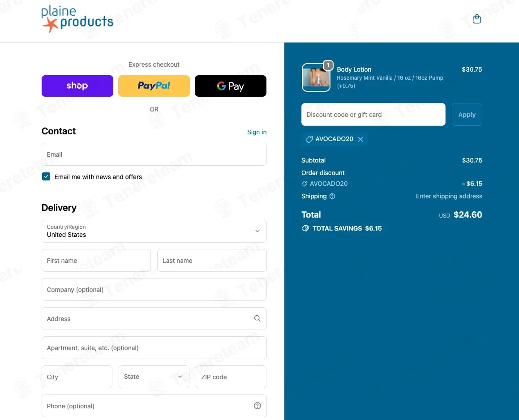Click the Total Savings tag icon
519x420 pixels.
305,228
